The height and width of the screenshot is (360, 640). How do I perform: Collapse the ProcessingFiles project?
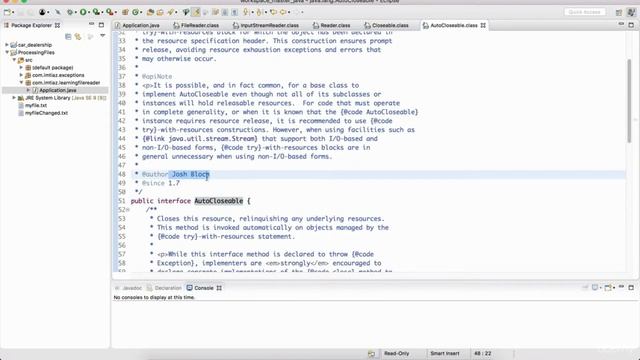coord(7,52)
